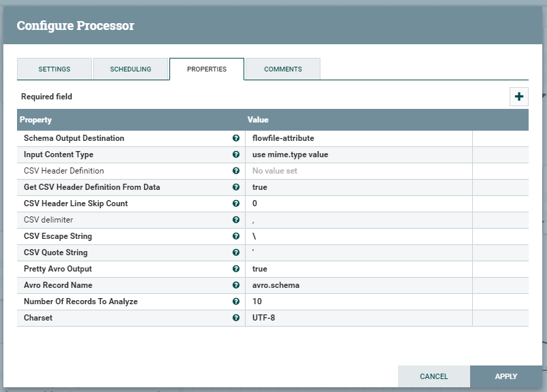Select the CSV Header Line Skip Count label

pyautogui.click(x=76, y=203)
